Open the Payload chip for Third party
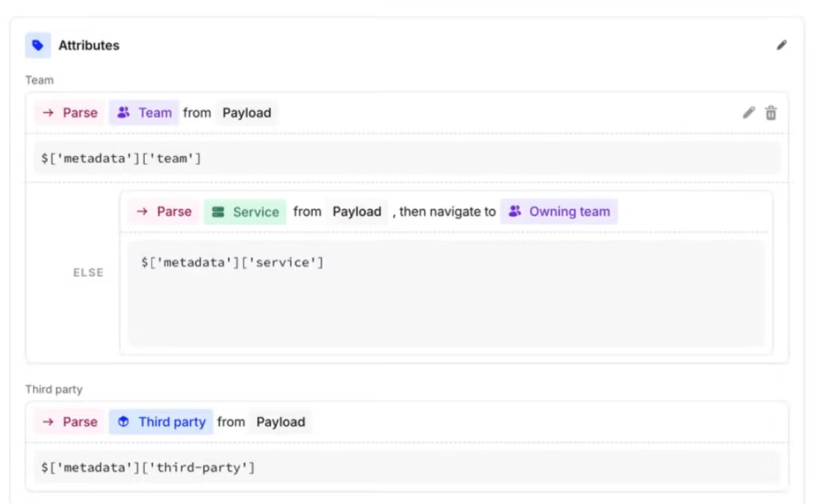818x504 pixels. [x=280, y=421]
